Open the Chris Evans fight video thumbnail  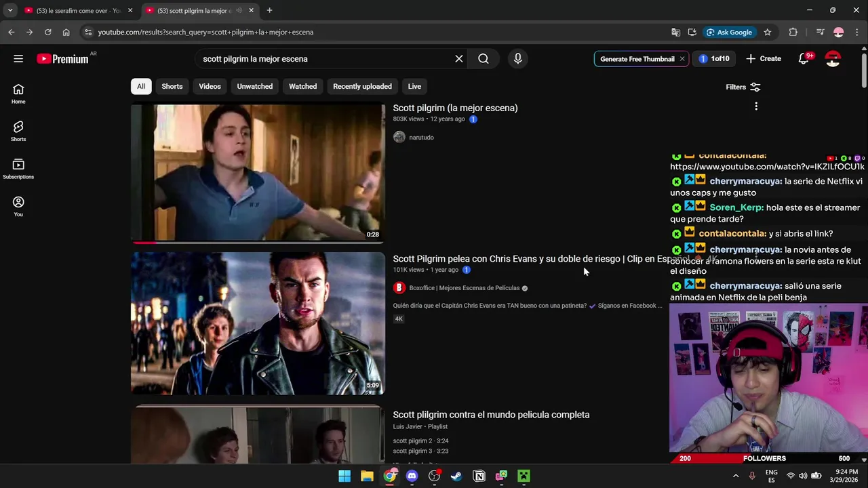pos(258,323)
